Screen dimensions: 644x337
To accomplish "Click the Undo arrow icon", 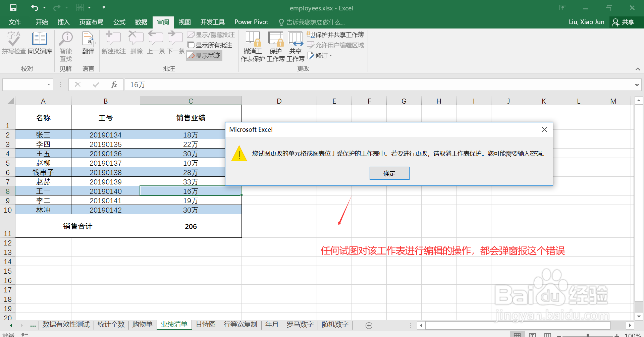I will (35, 7).
